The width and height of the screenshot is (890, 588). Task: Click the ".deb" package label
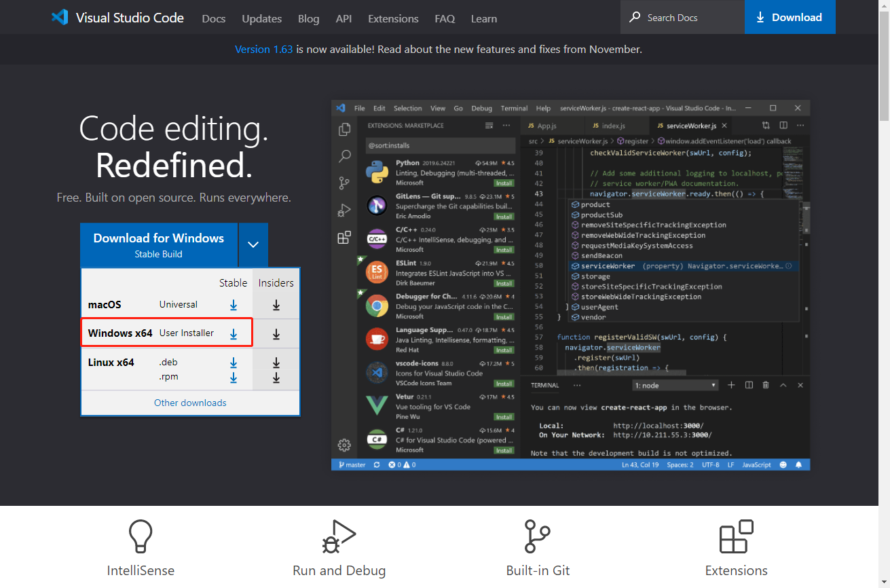(168, 363)
